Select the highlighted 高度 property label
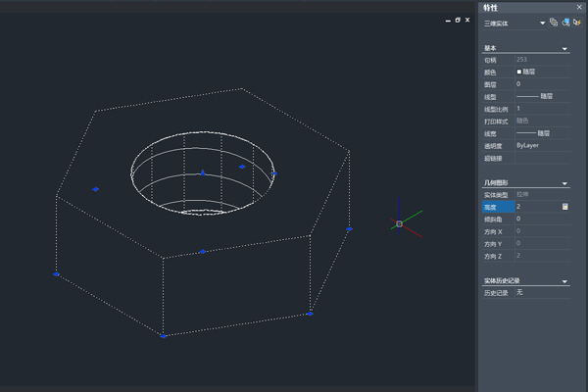 coord(499,207)
